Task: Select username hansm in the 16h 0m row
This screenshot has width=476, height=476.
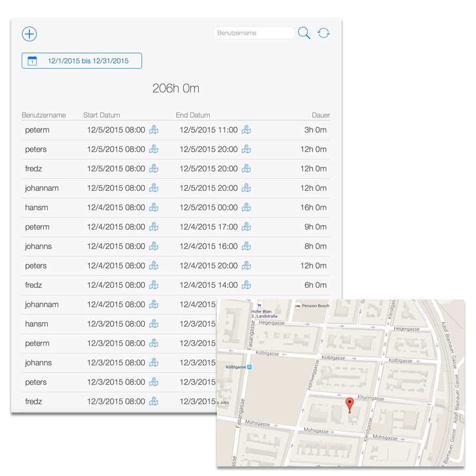Action: coord(36,207)
